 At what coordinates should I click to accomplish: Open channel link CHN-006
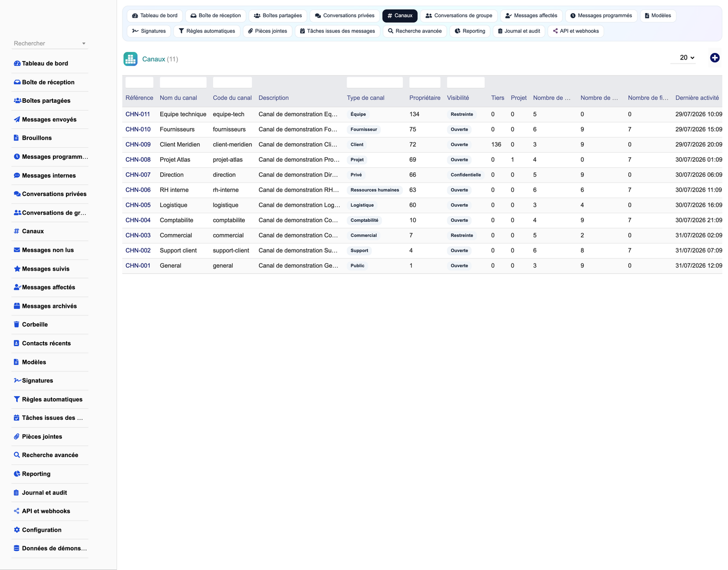pos(138,190)
